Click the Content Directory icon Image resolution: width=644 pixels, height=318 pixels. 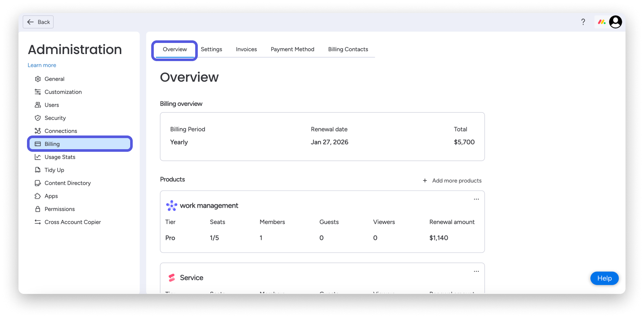tap(38, 183)
